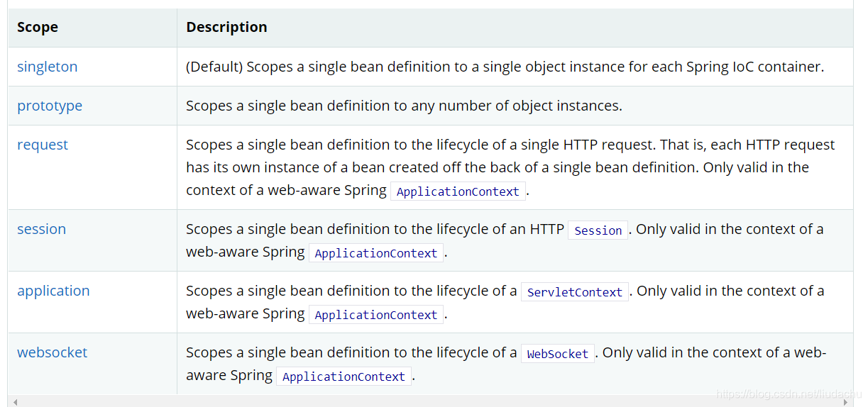Click ApplicationContext code in the request row
The width and height of the screenshot is (868, 407).
click(x=458, y=191)
